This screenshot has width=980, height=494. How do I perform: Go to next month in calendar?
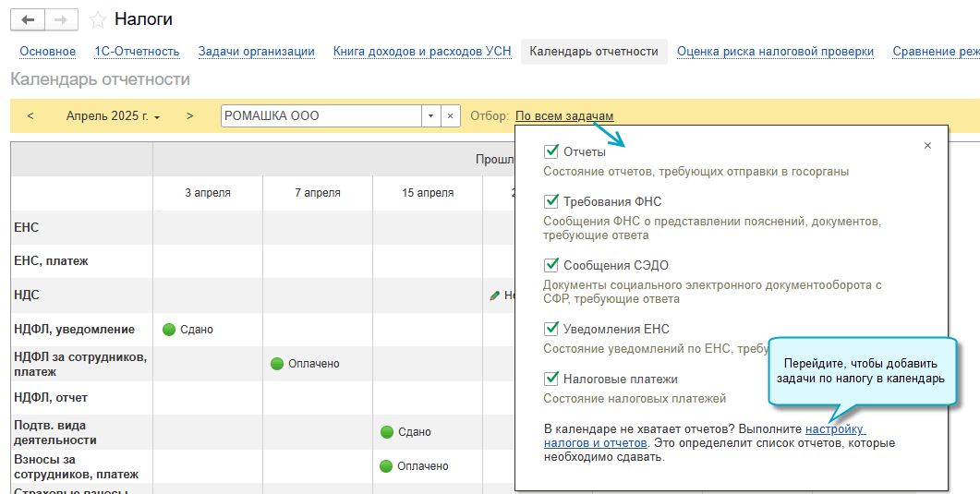click(x=189, y=115)
